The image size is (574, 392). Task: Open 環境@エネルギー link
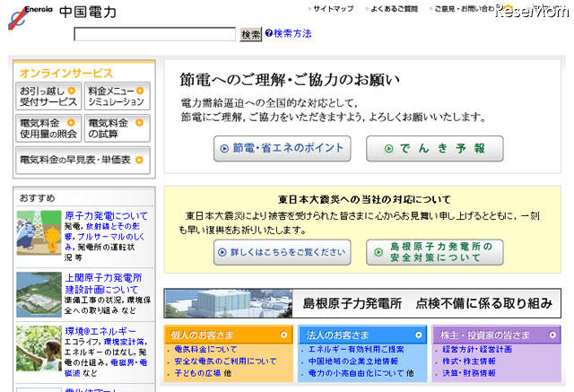pos(100,331)
